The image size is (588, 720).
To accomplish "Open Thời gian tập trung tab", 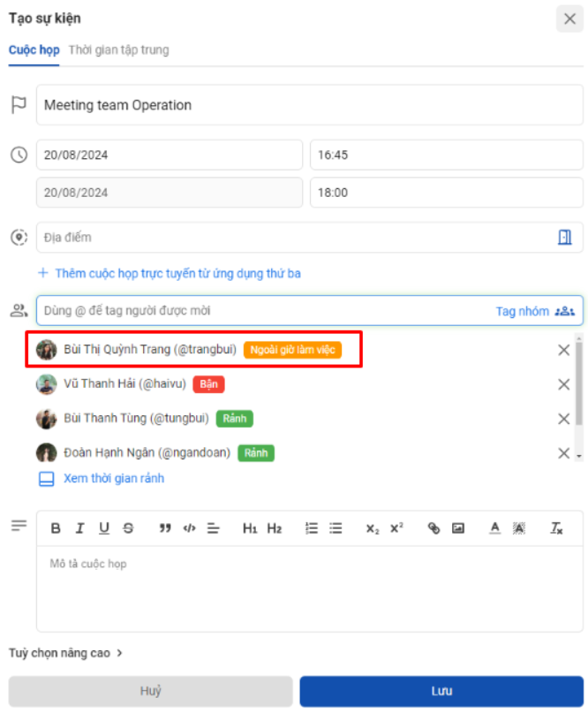I will pyautogui.click(x=119, y=49).
